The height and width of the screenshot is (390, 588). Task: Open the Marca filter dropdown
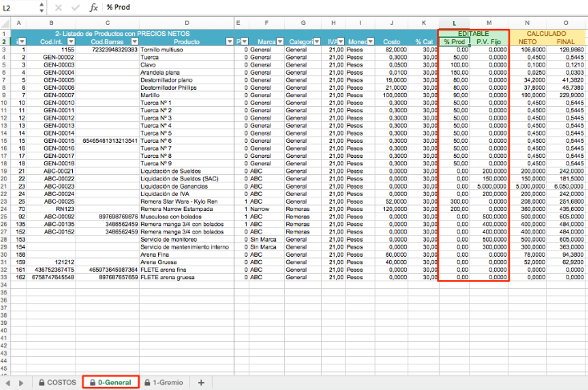280,42
